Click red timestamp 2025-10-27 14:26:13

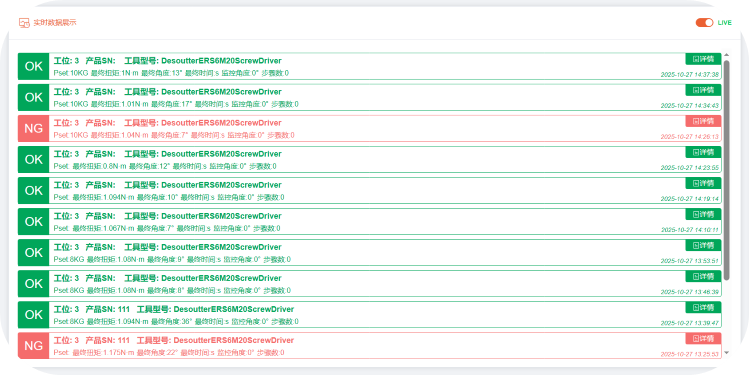[x=690, y=137]
